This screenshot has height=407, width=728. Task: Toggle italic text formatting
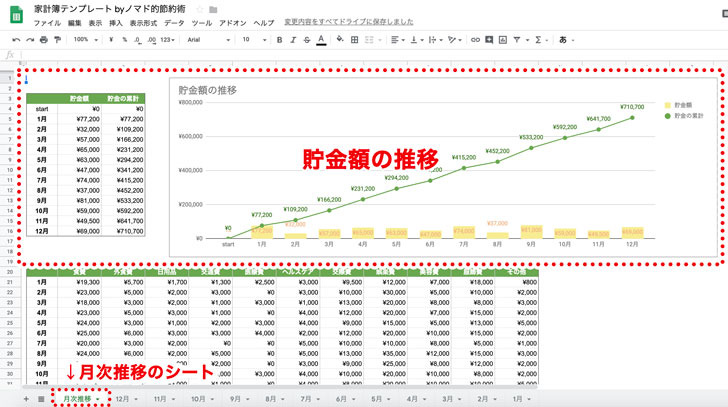293,40
